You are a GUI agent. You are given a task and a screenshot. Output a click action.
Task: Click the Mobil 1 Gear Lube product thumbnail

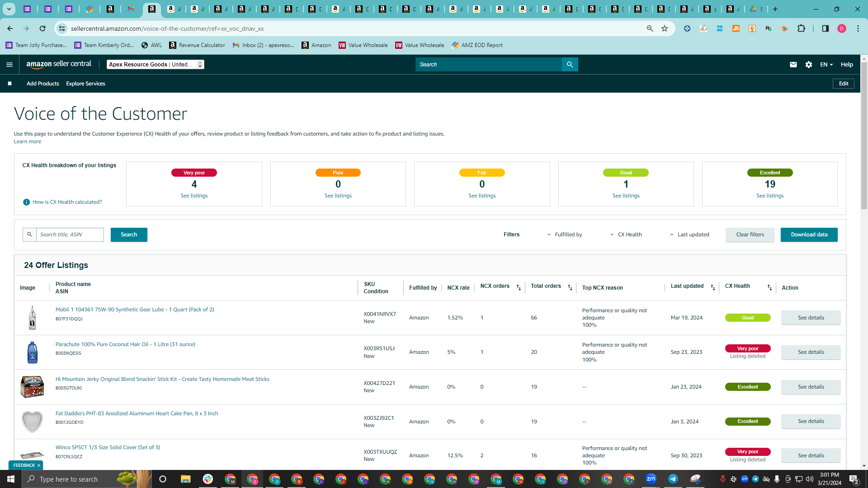pos(32,318)
